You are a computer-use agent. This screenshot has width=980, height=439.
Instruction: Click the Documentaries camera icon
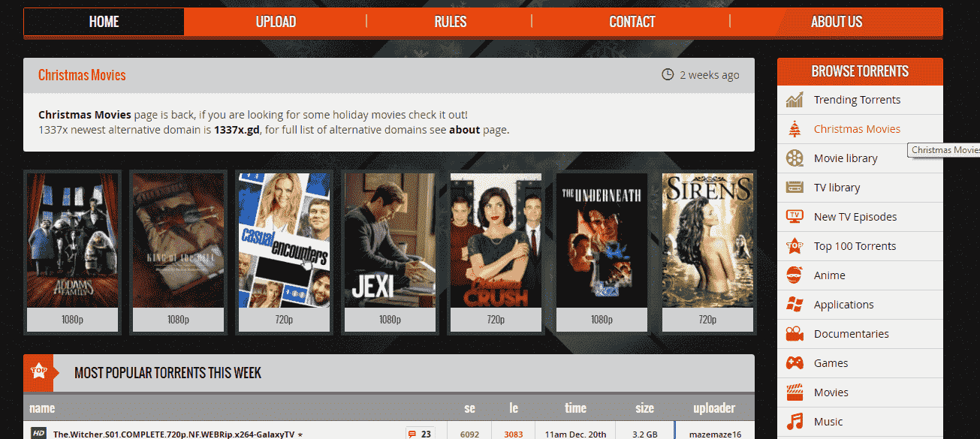pos(795,334)
